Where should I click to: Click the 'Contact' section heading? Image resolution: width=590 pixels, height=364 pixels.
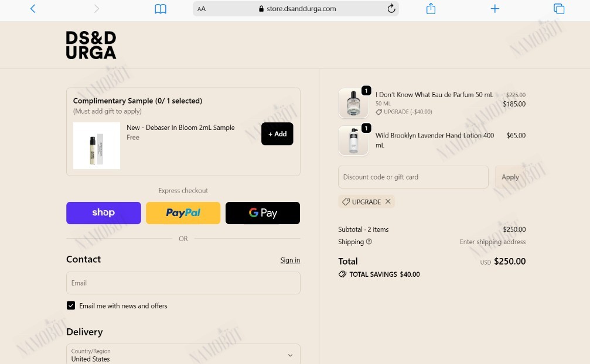click(x=84, y=259)
